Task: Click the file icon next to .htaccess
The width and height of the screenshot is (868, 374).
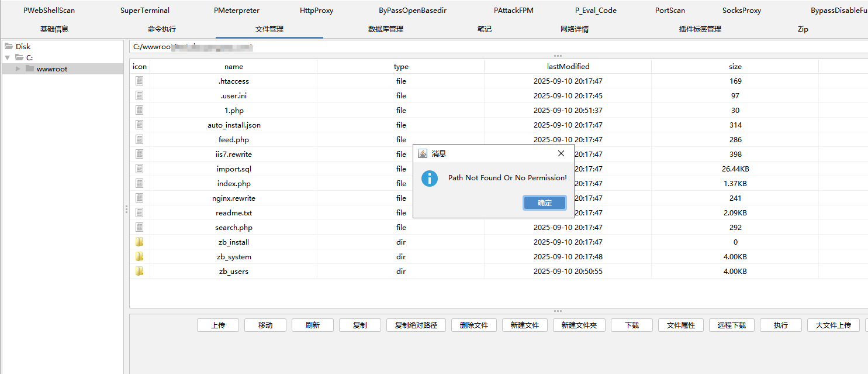Action: pos(139,81)
